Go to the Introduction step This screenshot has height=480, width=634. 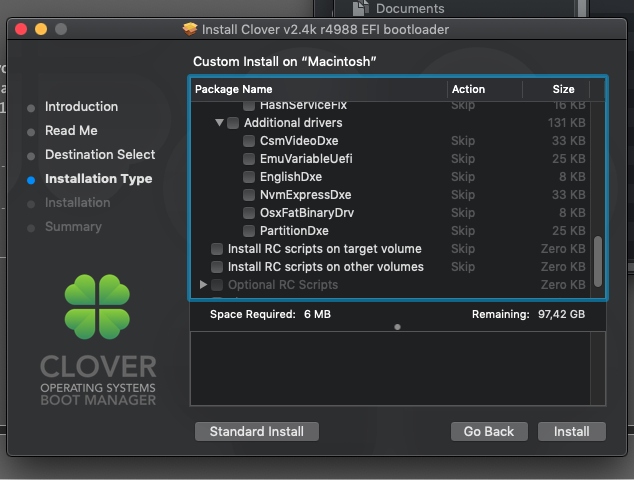pyautogui.click(x=81, y=107)
